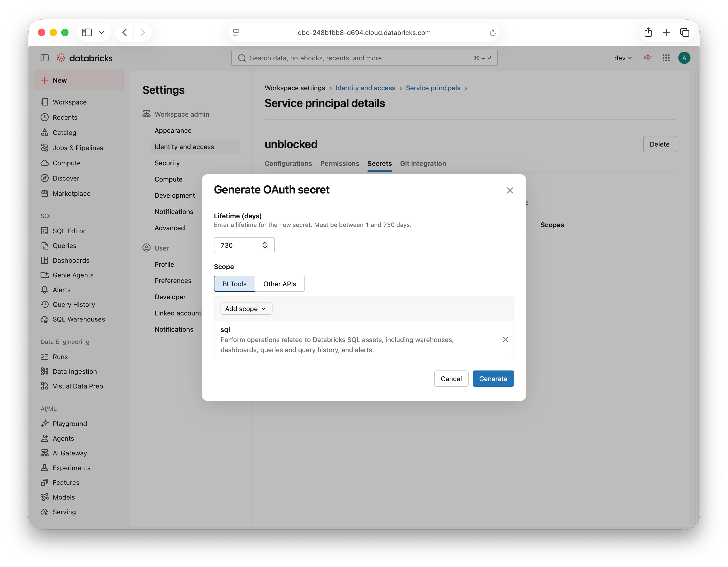Open Recents in the sidebar
The width and height of the screenshot is (728, 567).
[65, 117]
